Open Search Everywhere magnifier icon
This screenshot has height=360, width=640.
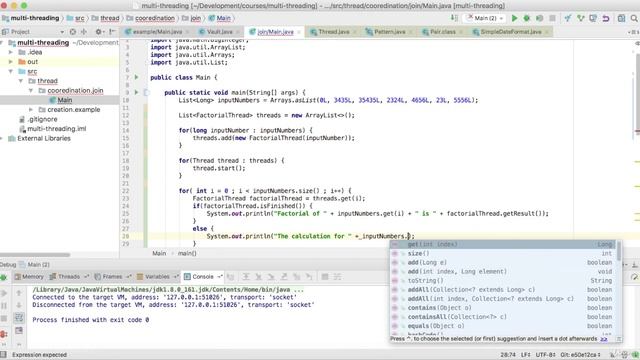click(x=634, y=18)
